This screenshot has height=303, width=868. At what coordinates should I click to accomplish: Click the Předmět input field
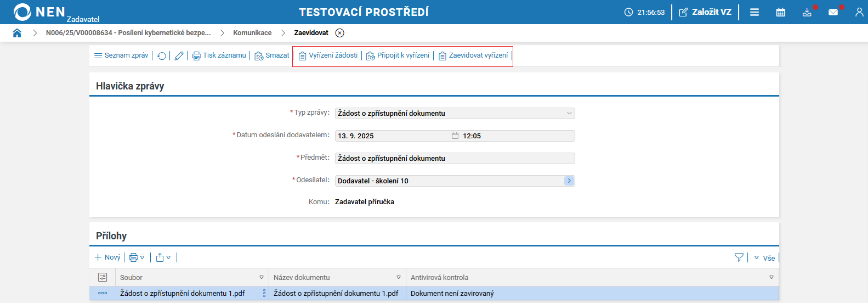[x=455, y=158]
